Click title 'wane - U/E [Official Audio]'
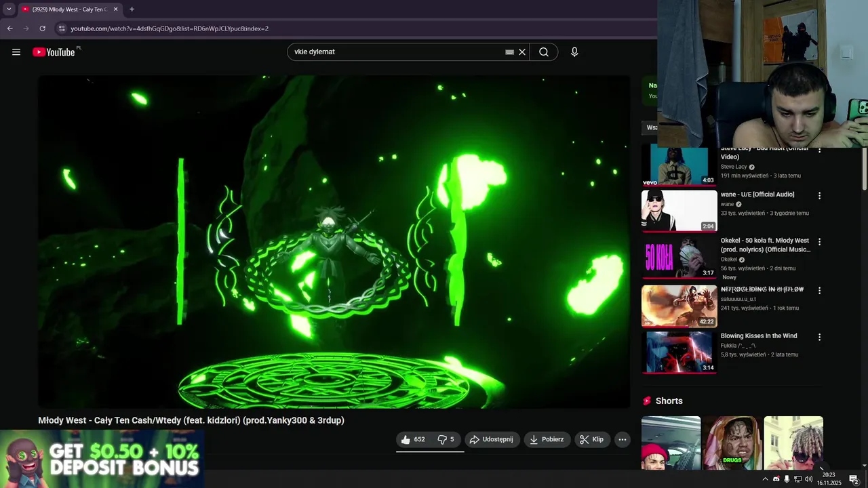 coord(757,195)
